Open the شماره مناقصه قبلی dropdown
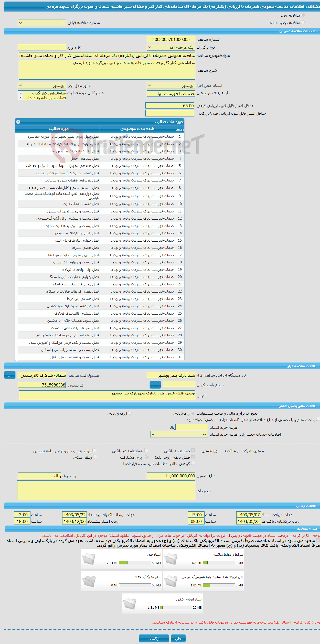The width and height of the screenshot is (320, 644). point(42,23)
